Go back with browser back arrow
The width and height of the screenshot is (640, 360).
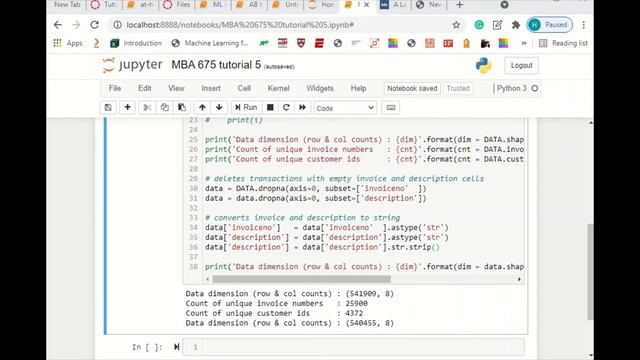58,25
